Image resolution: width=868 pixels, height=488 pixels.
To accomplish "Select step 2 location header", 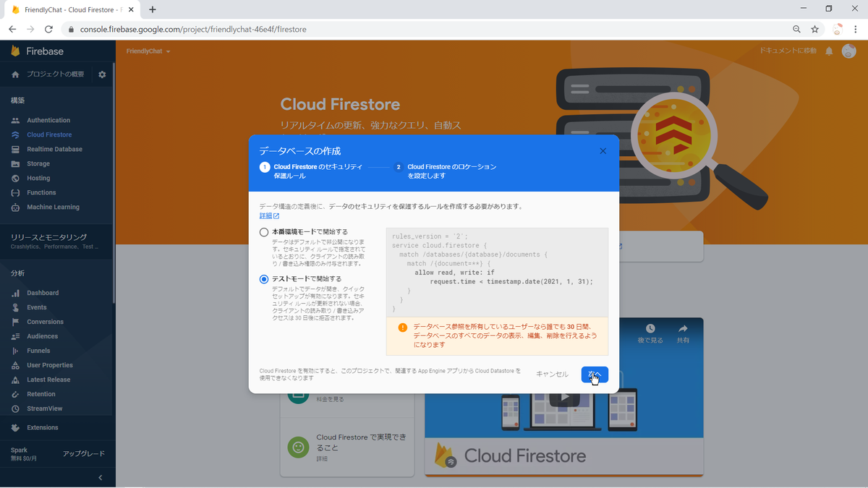I will (x=446, y=171).
